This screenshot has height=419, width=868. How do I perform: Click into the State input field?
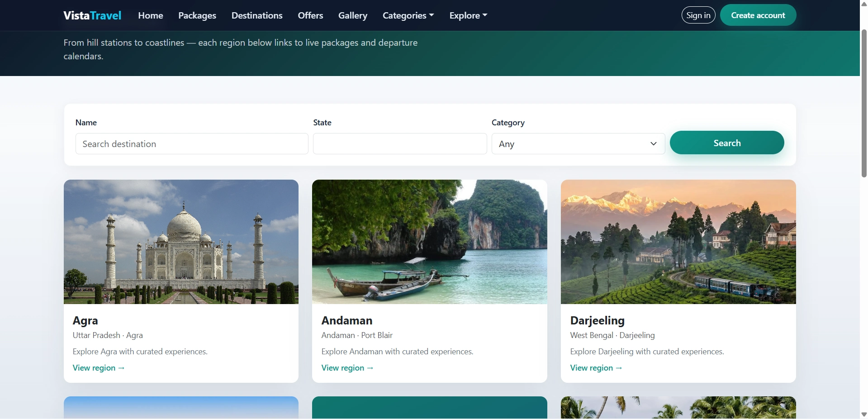[400, 144]
